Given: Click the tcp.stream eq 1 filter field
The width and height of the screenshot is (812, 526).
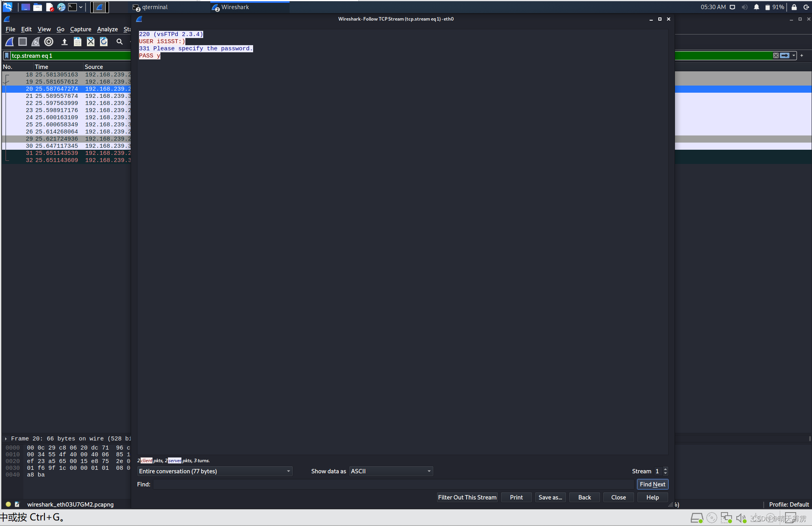Looking at the screenshot, I should pyautogui.click(x=71, y=55).
